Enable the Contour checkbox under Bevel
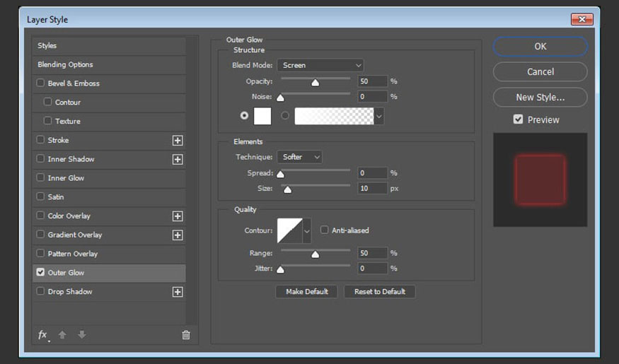 click(x=47, y=102)
